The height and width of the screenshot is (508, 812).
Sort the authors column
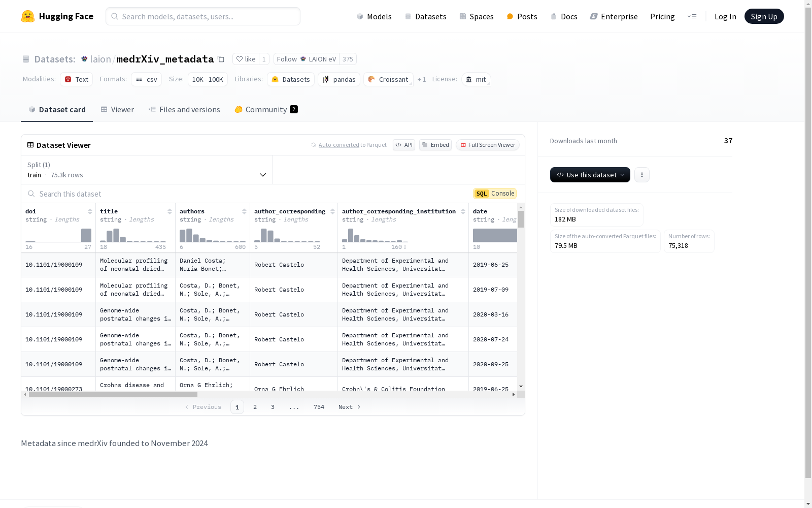244,211
